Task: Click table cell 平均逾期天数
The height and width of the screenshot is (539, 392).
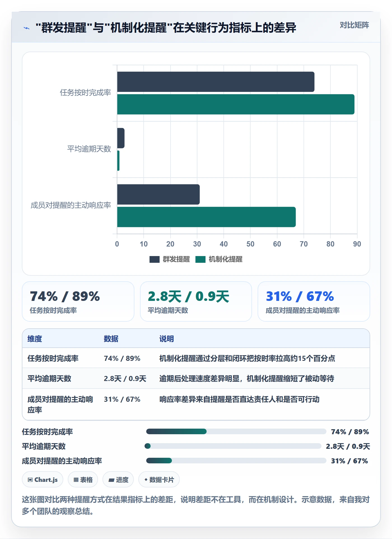Action: click(x=49, y=378)
